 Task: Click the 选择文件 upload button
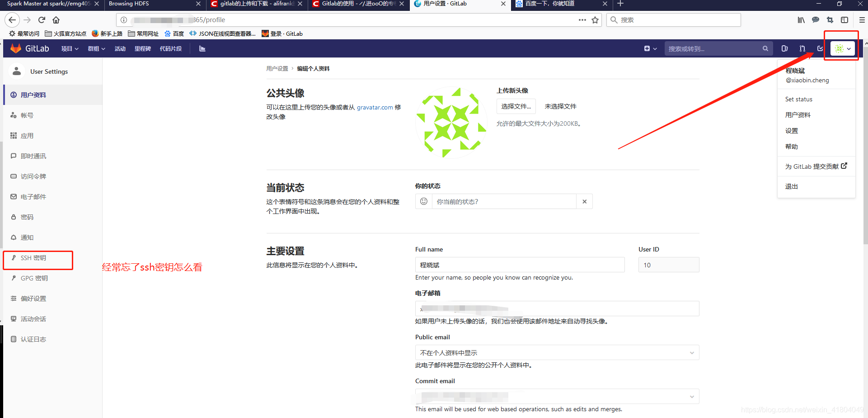[x=516, y=106]
